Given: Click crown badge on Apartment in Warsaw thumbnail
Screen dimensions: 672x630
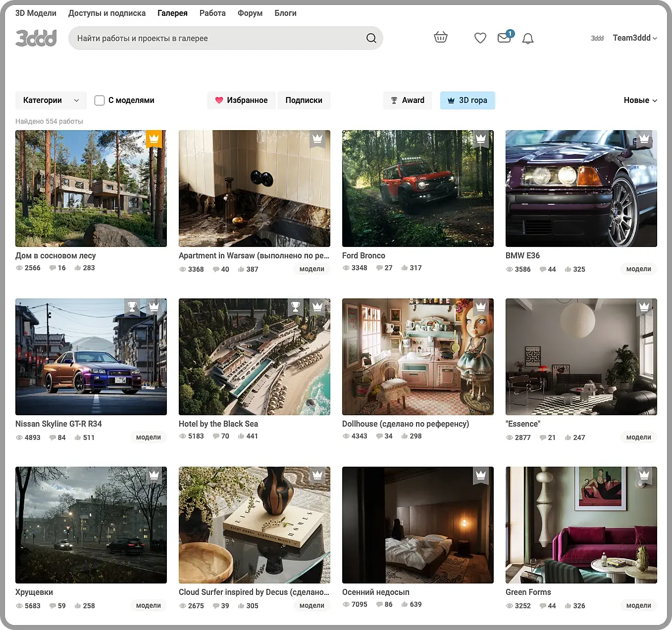Looking at the screenshot, I should point(317,139).
